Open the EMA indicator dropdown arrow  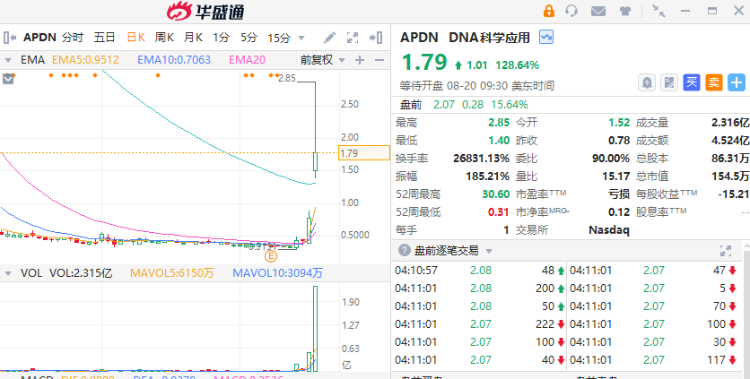tap(8, 60)
